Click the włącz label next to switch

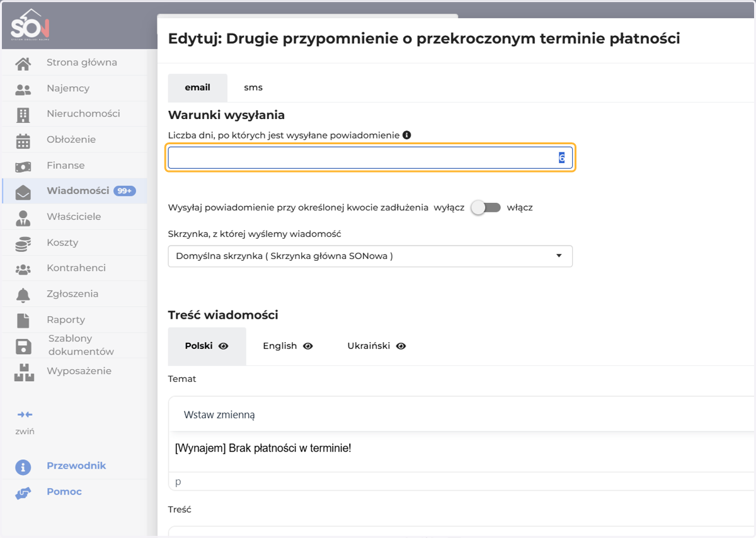[x=520, y=207]
